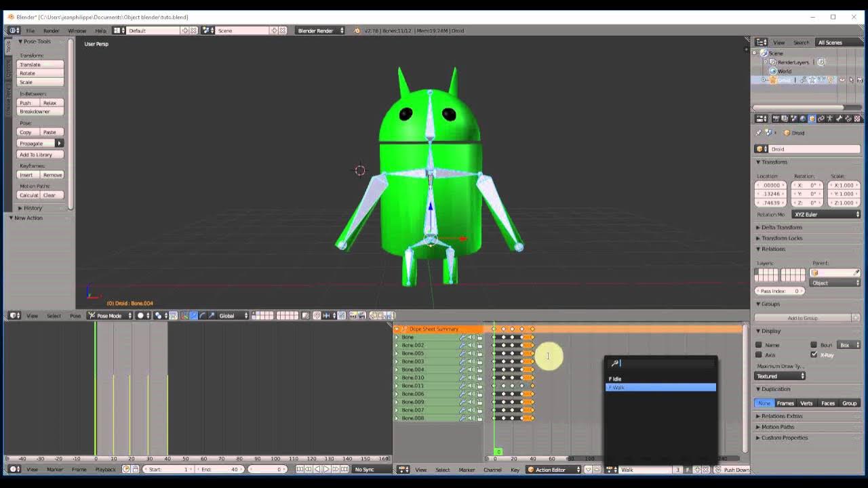Open the Scene properties tab icon
This screenshot has width=868, height=488.
tap(793, 119)
